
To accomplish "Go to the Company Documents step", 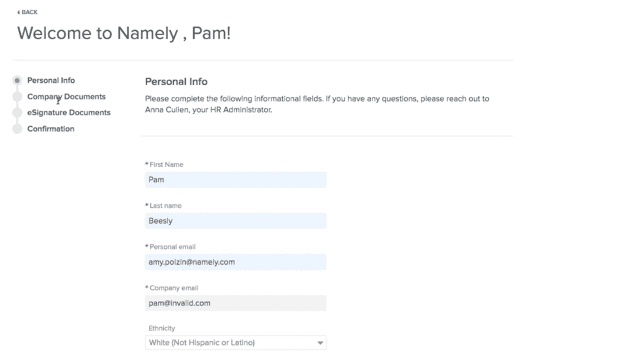I will pyautogui.click(x=66, y=97).
